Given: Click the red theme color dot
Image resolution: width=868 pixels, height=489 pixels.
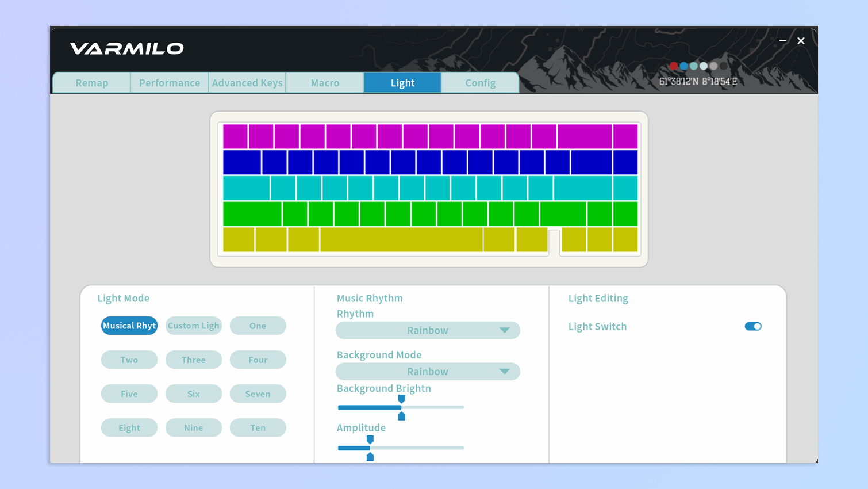Looking at the screenshot, I should click(674, 66).
